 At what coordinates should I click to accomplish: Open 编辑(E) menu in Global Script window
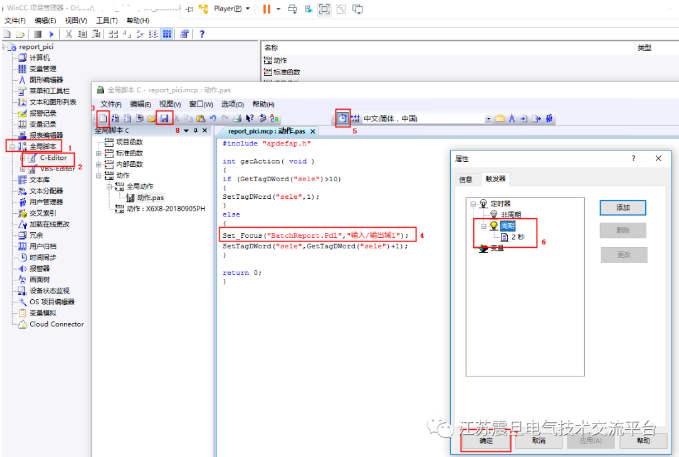pyautogui.click(x=140, y=104)
